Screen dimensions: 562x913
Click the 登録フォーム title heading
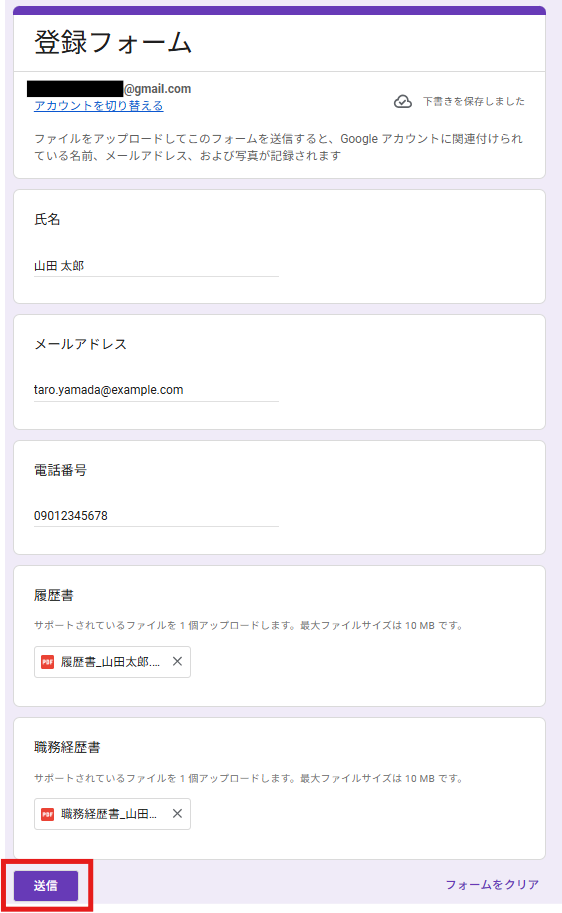(113, 43)
